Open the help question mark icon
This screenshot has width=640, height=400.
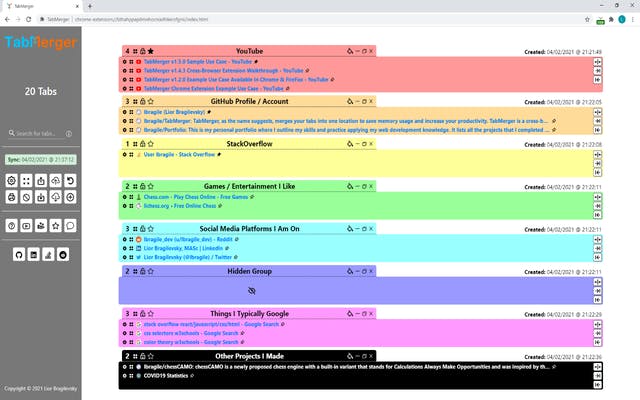click(x=11, y=226)
